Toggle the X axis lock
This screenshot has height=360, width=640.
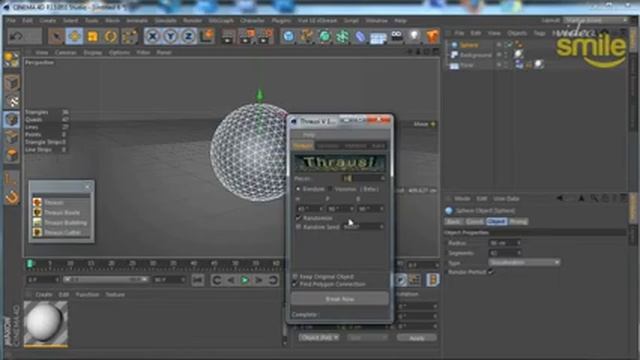[x=152, y=37]
